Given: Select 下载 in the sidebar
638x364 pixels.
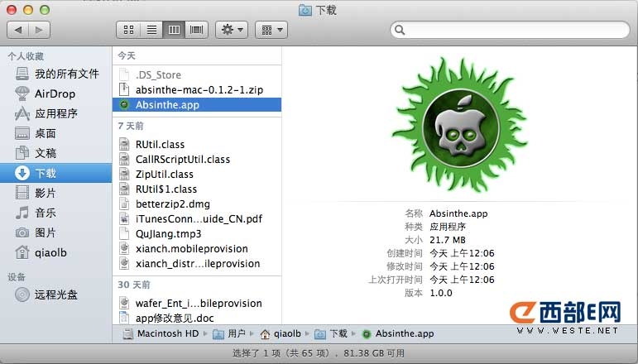Looking at the screenshot, I should coord(55,173).
